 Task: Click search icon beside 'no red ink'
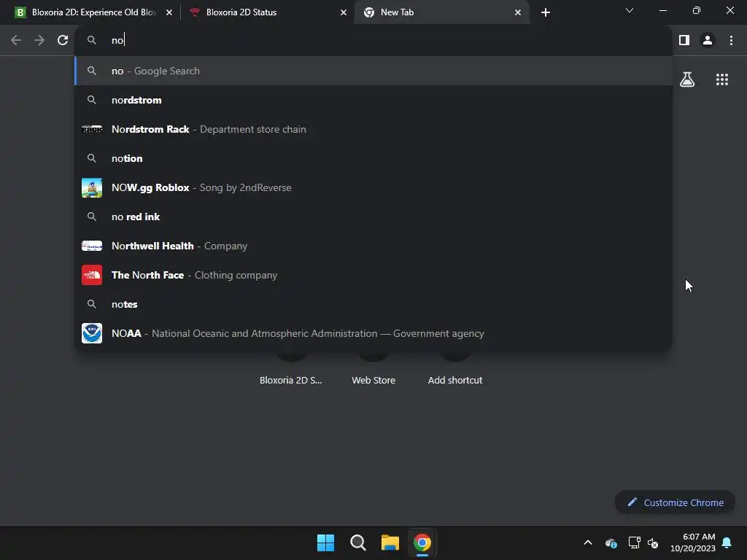point(92,217)
